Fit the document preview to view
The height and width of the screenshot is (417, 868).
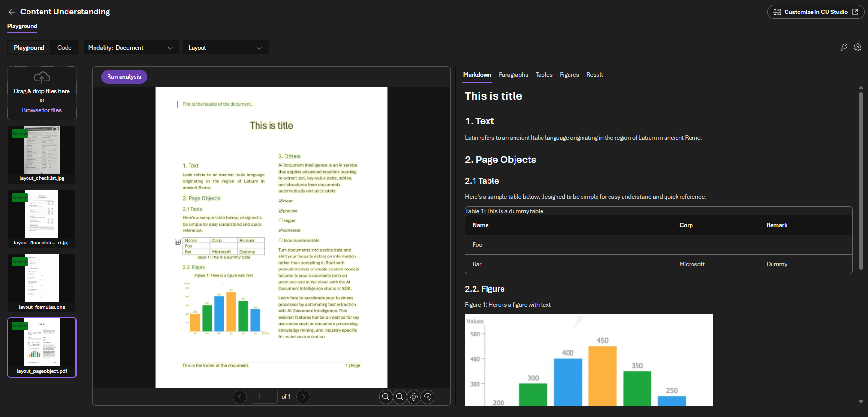tap(414, 397)
